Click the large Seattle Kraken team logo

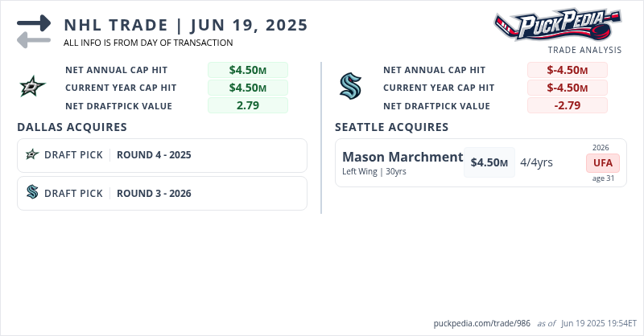tap(351, 87)
